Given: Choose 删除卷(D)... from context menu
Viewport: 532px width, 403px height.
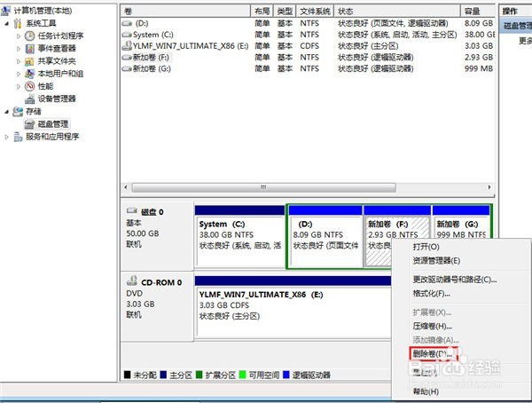Looking at the screenshot, I should coord(434,354).
